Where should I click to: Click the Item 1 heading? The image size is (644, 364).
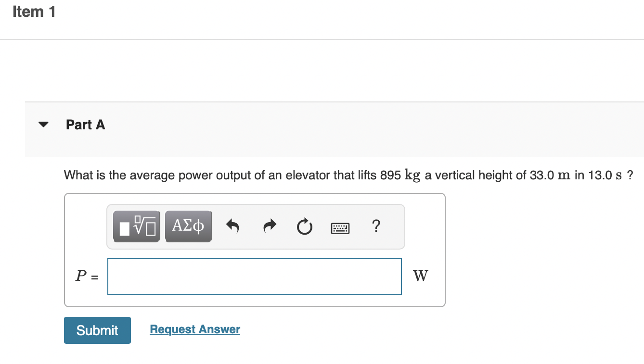(33, 11)
